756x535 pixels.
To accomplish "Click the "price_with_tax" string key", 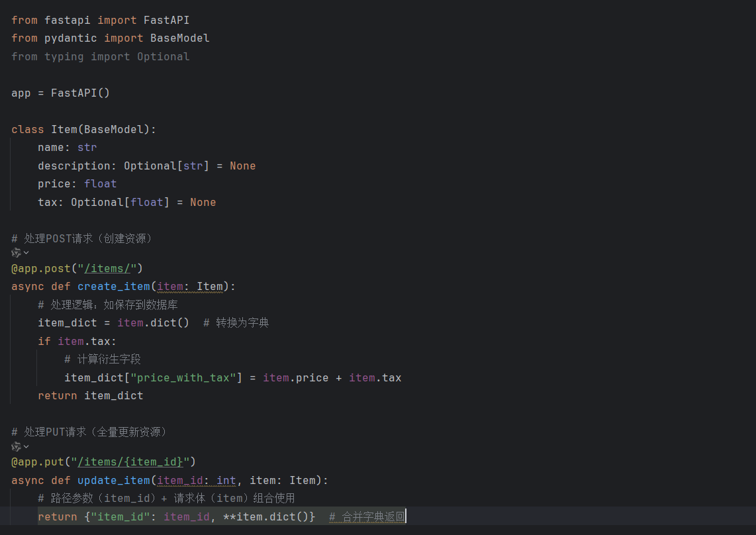I will (183, 377).
